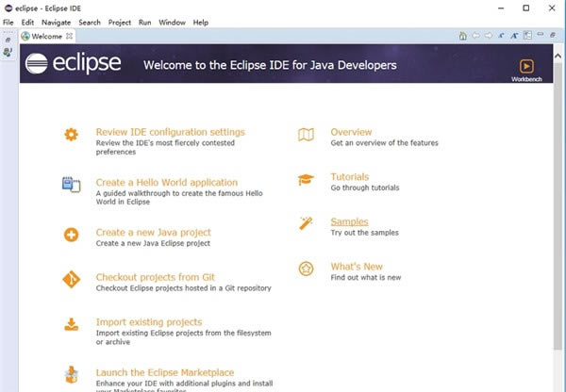
Task: Navigate forward with the right arrow icon
Action: tap(489, 37)
